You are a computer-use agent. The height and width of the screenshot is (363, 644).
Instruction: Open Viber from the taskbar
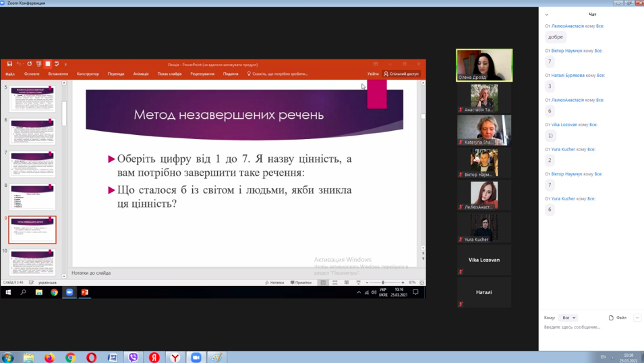[134, 357]
